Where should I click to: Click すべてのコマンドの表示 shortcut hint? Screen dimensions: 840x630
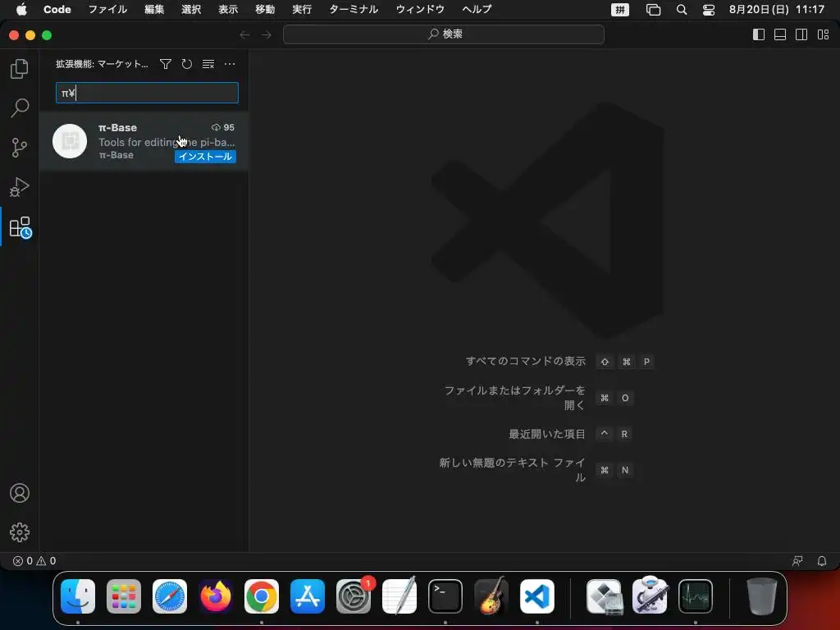point(526,361)
